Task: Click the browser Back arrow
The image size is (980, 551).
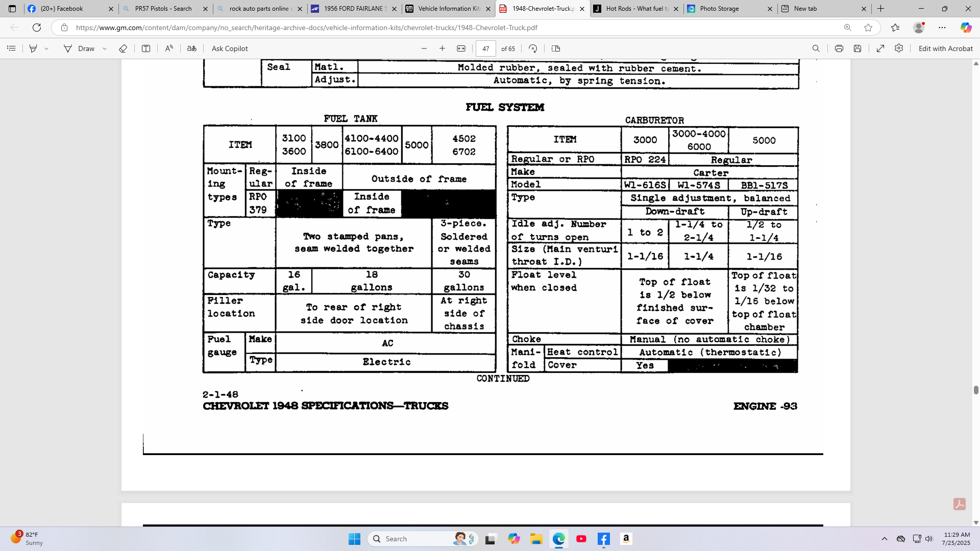Action: pyautogui.click(x=14, y=28)
